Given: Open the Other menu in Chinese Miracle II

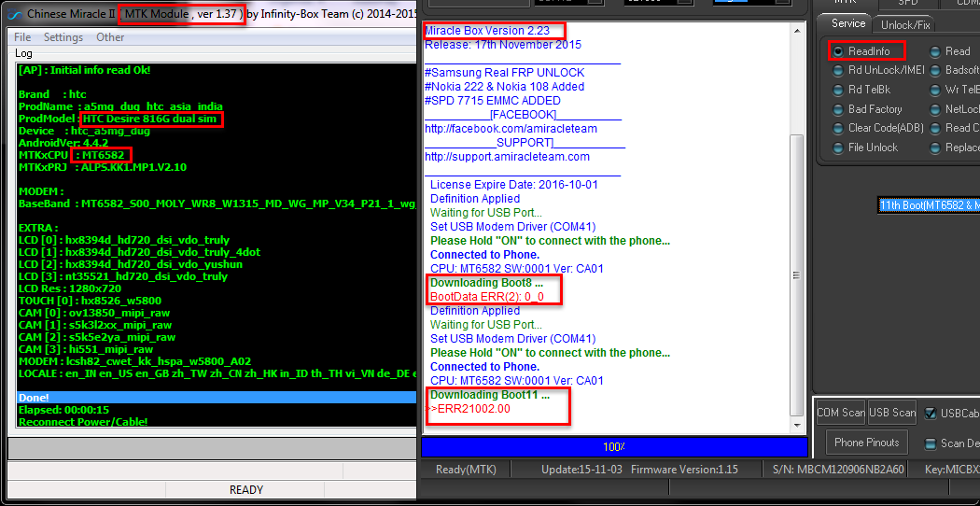Looking at the screenshot, I should 110,37.
